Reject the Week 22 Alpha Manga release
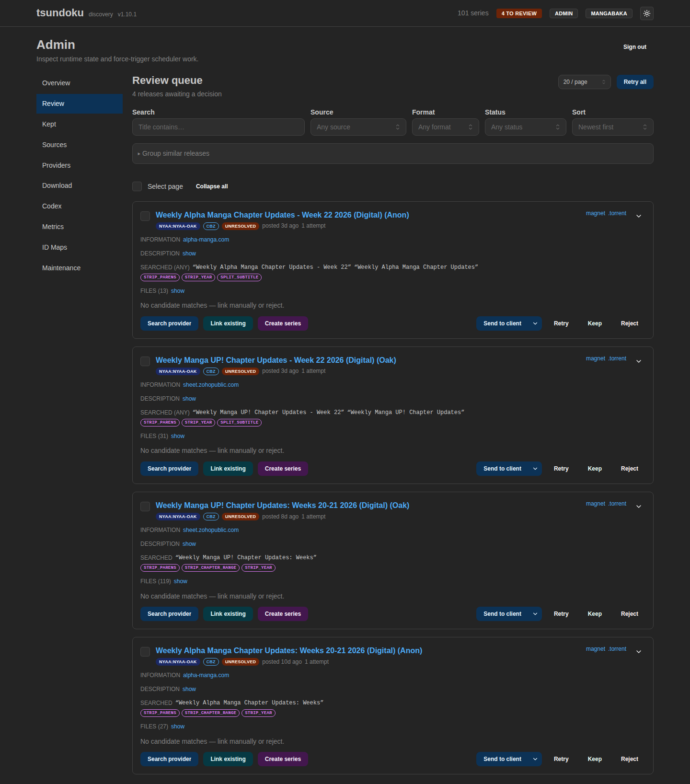The height and width of the screenshot is (784, 690). coord(630,323)
